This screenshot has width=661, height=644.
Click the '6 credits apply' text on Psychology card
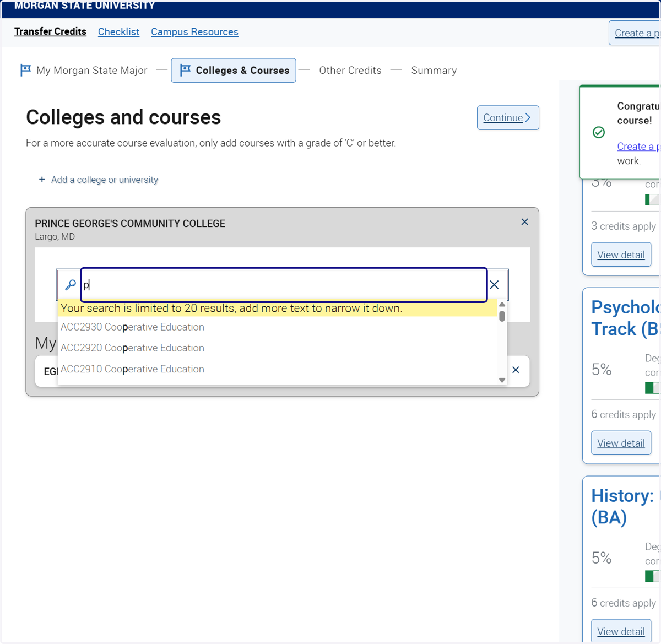624,414
